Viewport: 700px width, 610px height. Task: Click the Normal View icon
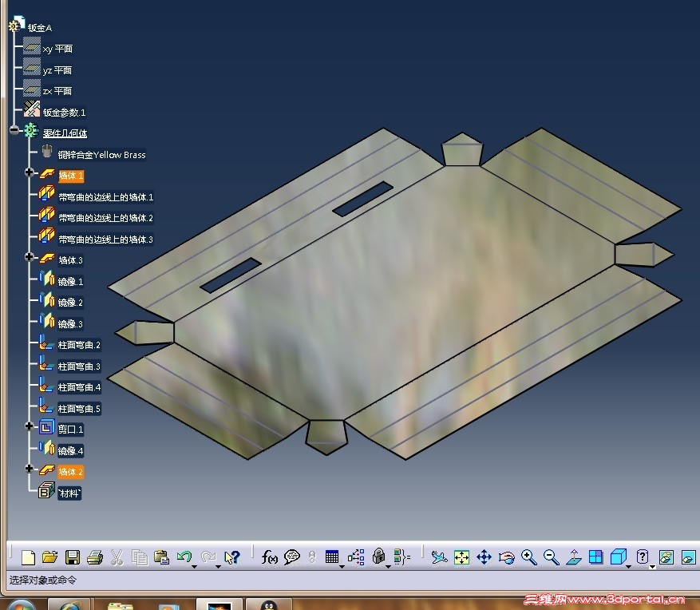click(574, 557)
